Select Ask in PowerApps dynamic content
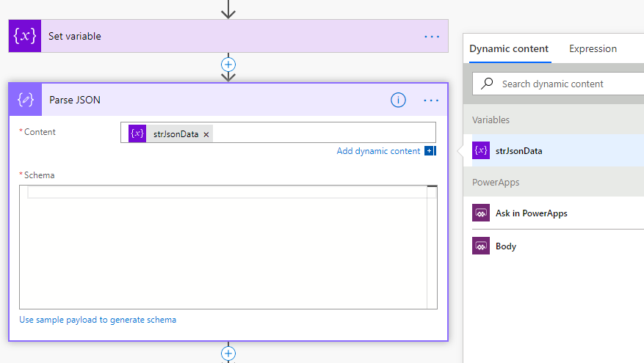 coord(558,213)
